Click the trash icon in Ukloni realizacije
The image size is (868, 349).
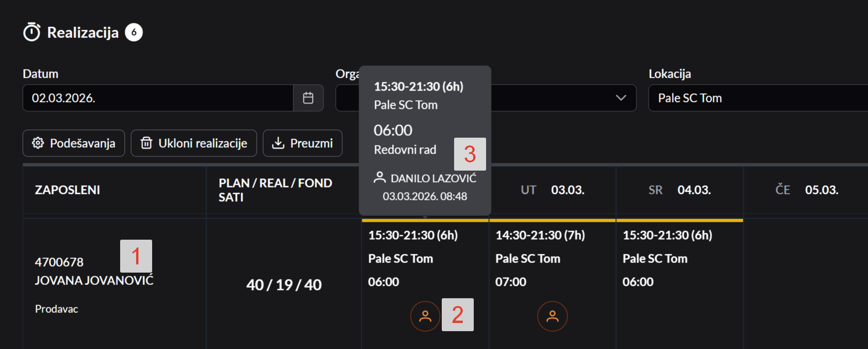(x=146, y=143)
